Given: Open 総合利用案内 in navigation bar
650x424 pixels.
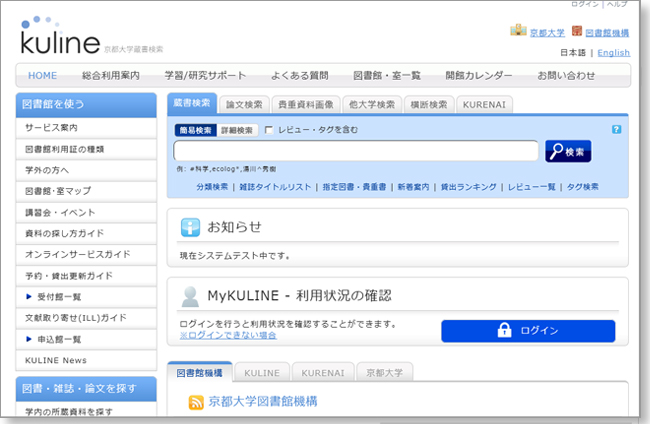Looking at the screenshot, I should (111, 76).
